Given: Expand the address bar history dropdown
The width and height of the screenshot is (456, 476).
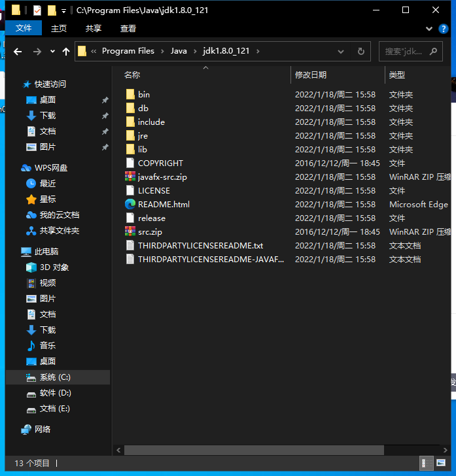Looking at the screenshot, I should coord(341,52).
